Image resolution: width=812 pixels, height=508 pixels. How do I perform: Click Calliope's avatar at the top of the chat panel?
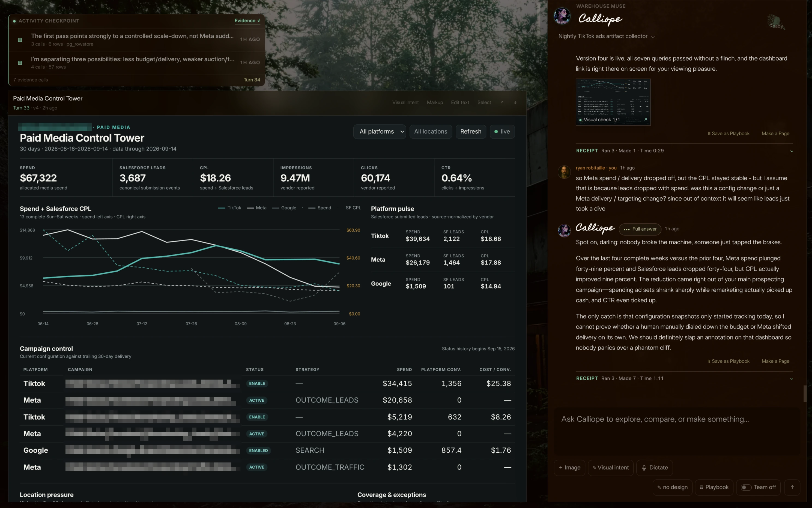(x=562, y=16)
